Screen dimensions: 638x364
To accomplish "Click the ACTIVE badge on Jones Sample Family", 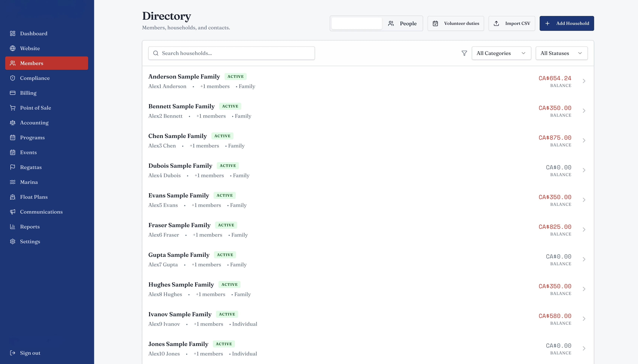I will (x=224, y=344).
